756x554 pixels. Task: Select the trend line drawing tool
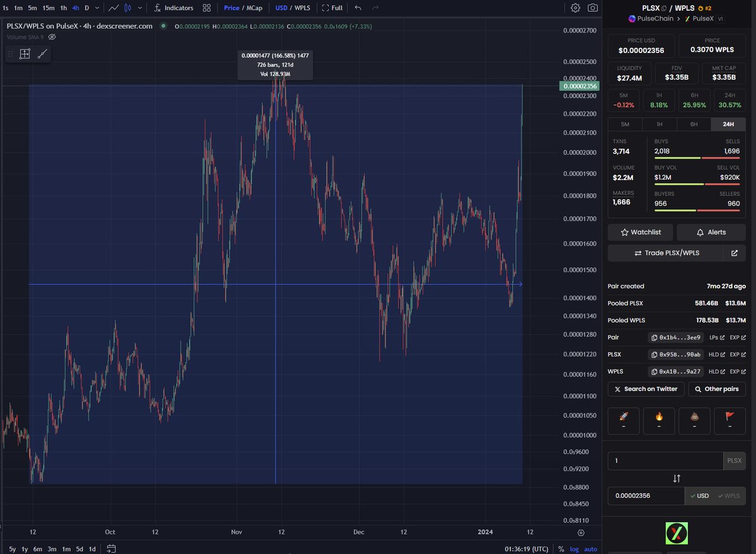coord(42,54)
